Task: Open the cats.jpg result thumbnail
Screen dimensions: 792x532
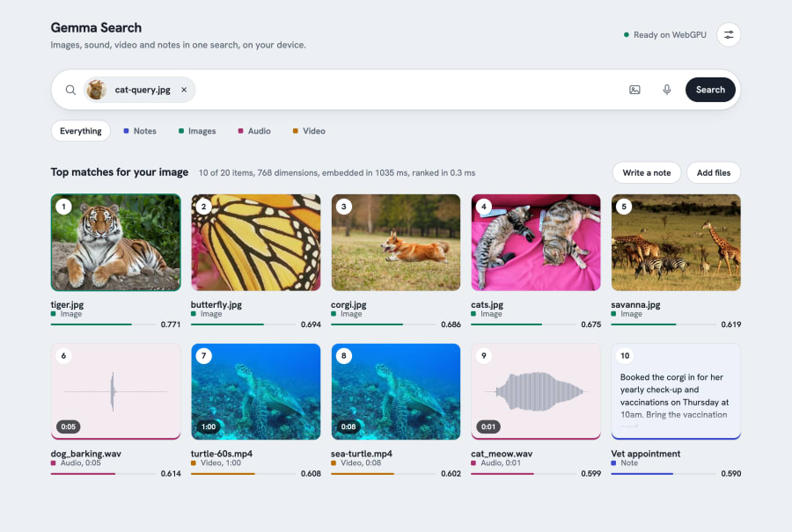Action: tap(536, 243)
